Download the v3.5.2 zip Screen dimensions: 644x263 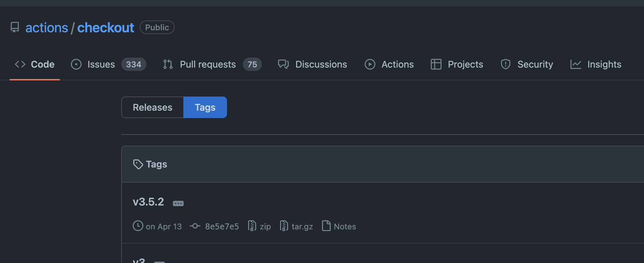pos(265,227)
